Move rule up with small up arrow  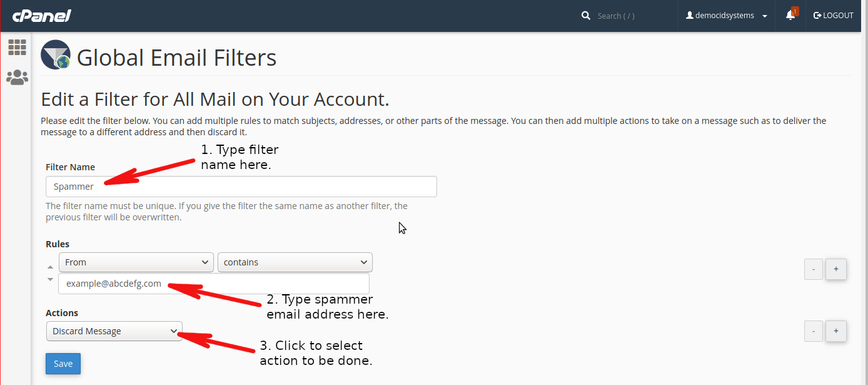51,267
